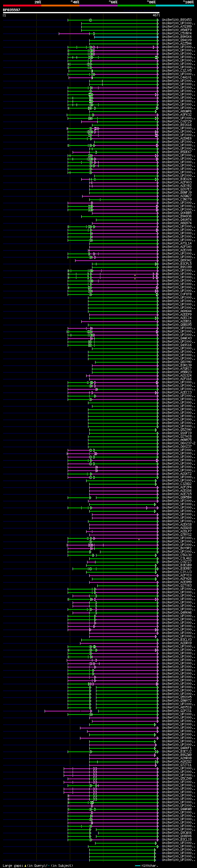Select the UniRef100_O60237-2 label
Screen dimensions: 197x868
[x=179, y=443]
